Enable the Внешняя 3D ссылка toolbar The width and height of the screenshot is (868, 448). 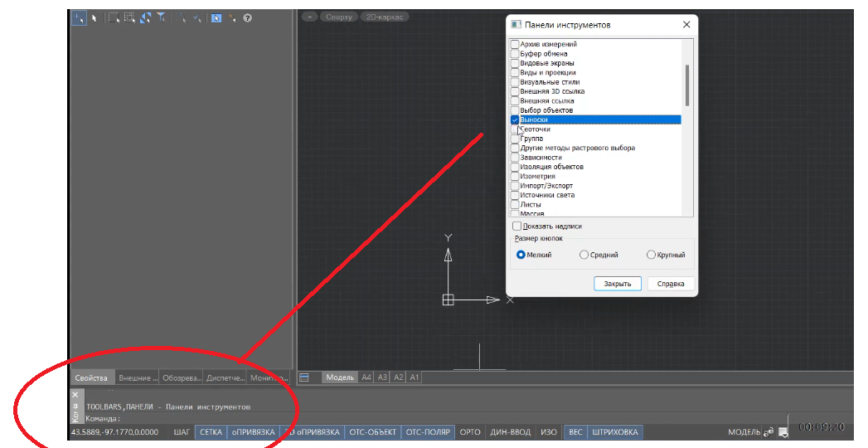click(515, 91)
